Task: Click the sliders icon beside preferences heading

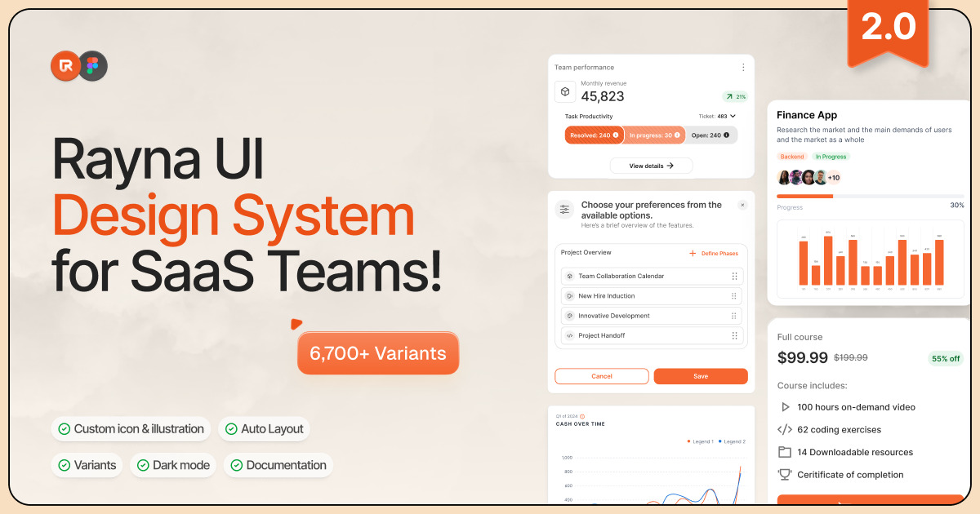Action: coord(564,210)
